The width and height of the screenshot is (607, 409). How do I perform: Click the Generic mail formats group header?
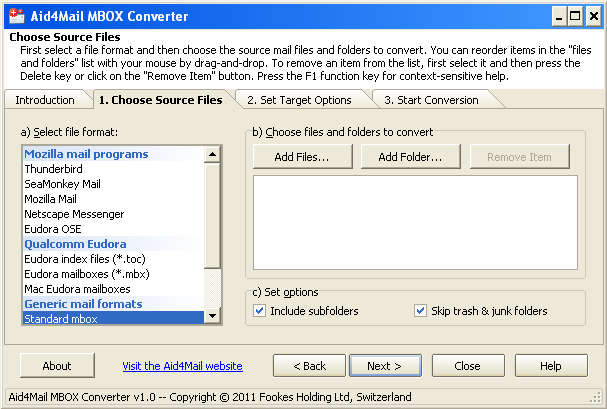tap(113, 304)
